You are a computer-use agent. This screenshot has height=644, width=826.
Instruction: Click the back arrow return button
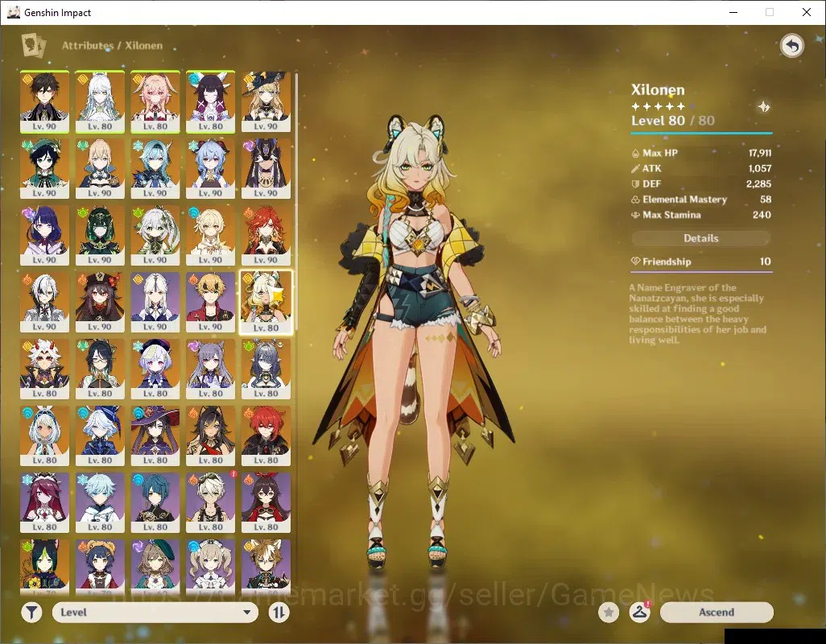(x=791, y=46)
